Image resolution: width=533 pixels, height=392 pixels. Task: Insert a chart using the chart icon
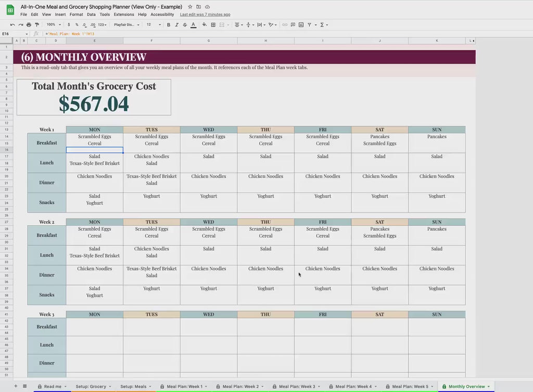[301, 24]
